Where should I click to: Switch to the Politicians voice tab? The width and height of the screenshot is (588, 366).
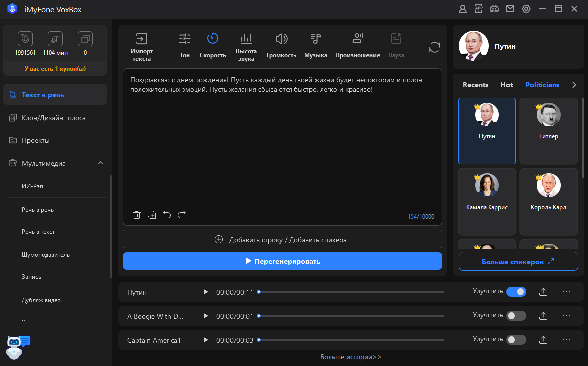point(542,85)
